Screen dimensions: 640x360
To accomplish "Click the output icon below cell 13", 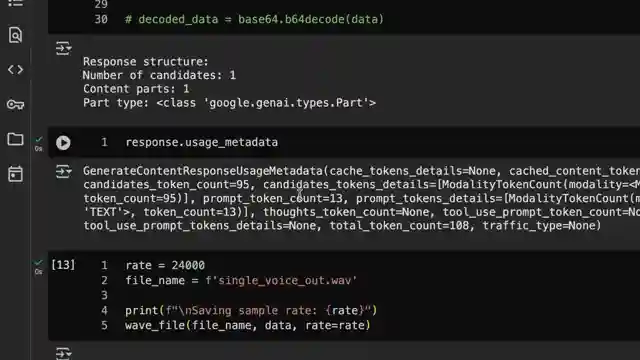I will [x=63, y=353].
